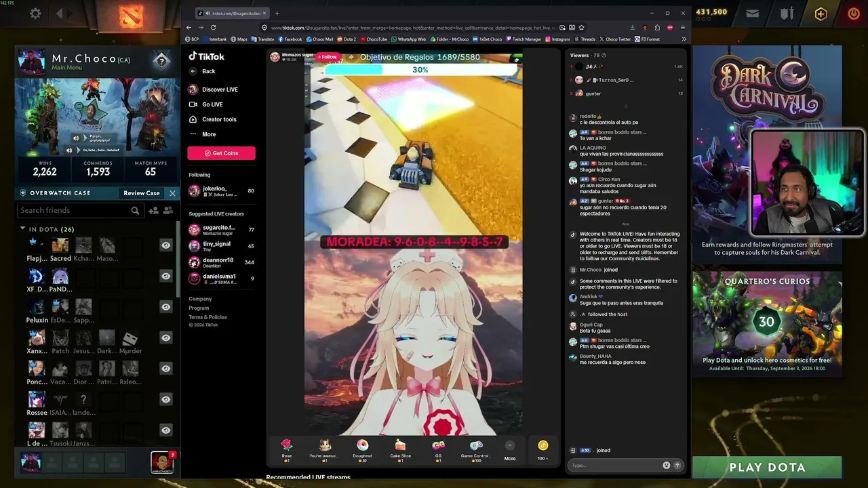Screen dimensions: 868x488
Task: Reload the TikTok browser page
Action: pos(213,28)
